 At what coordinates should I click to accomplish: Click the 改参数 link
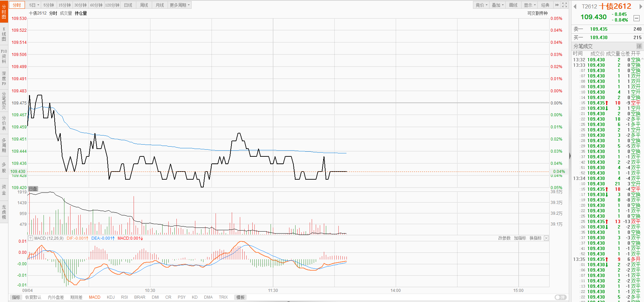(504, 238)
